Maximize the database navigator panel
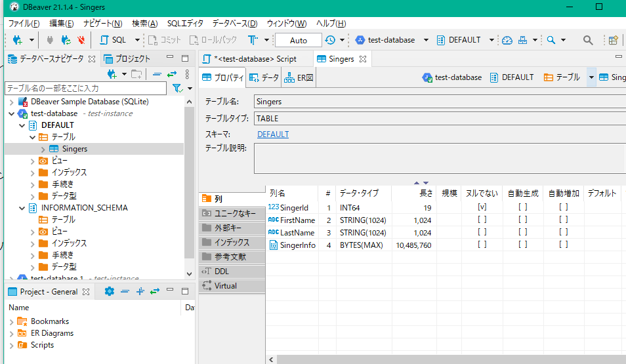The width and height of the screenshot is (626, 364). 185,58
